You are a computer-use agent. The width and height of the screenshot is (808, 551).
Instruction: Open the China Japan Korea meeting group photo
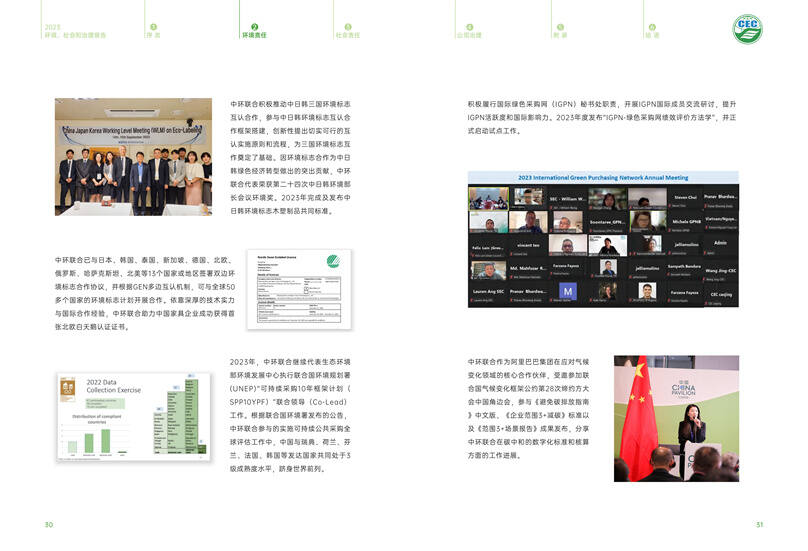(x=134, y=156)
